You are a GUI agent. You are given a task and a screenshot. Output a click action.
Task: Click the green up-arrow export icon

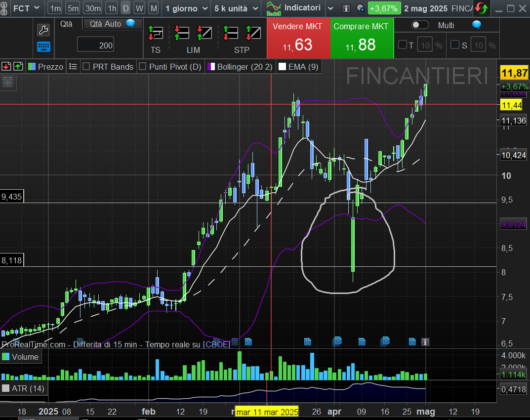point(18,66)
